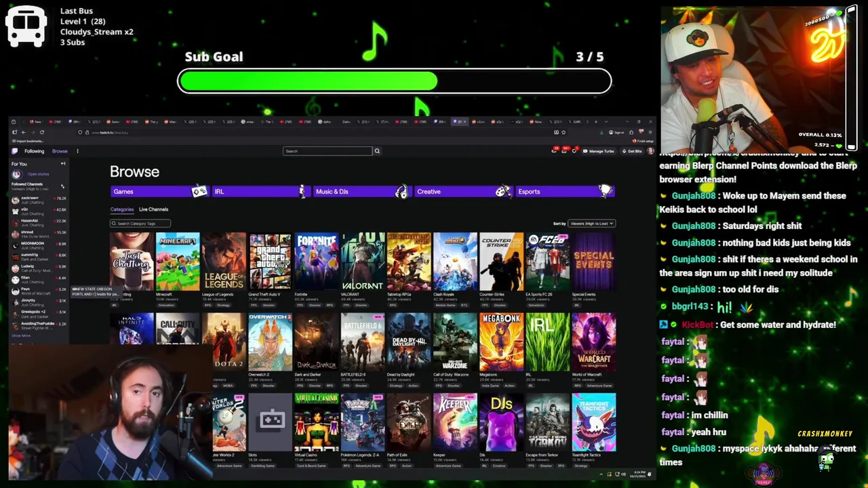Image resolution: width=868 pixels, height=488 pixels.
Task: Open browser hamburger menu
Action: [x=650, y=132]
